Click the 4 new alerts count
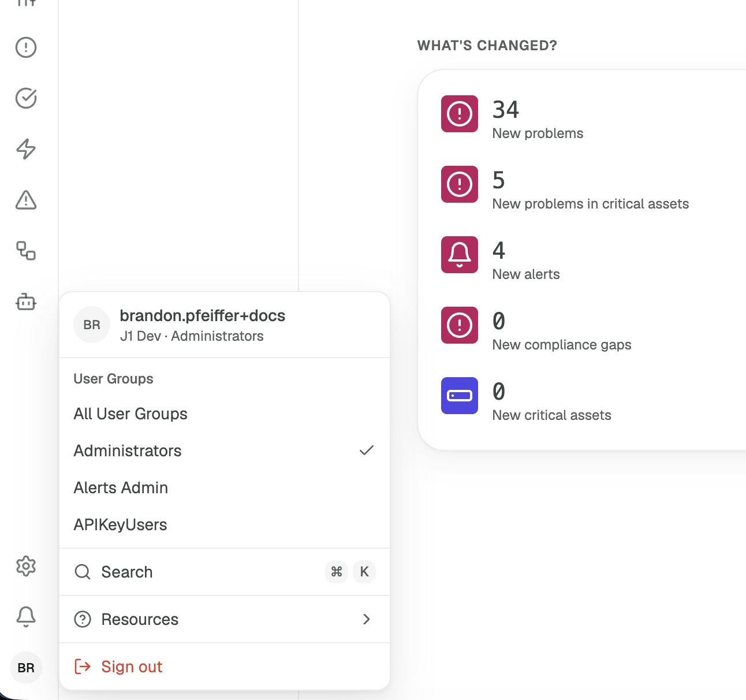The height and width of the screenshot is (700, 746). pos(499,251)
